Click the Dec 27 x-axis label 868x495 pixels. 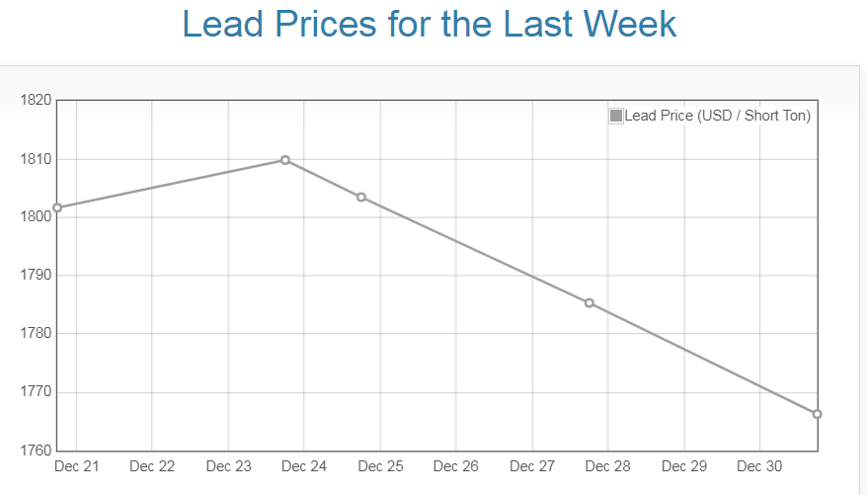click(x=532, y=466)
